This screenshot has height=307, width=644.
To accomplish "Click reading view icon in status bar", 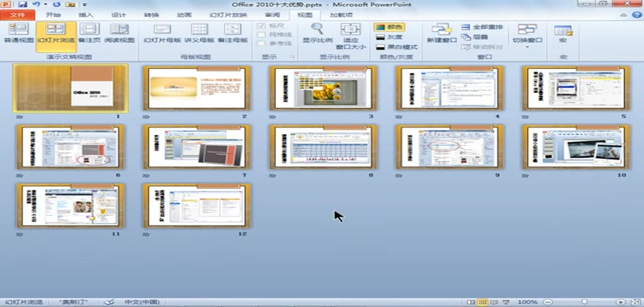I will [x=495, y=302].
